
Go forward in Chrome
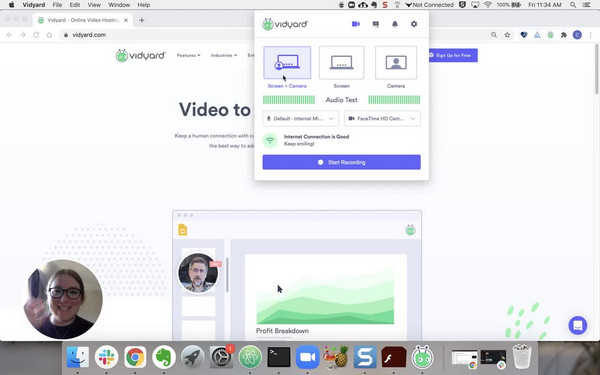coord(23,35)
